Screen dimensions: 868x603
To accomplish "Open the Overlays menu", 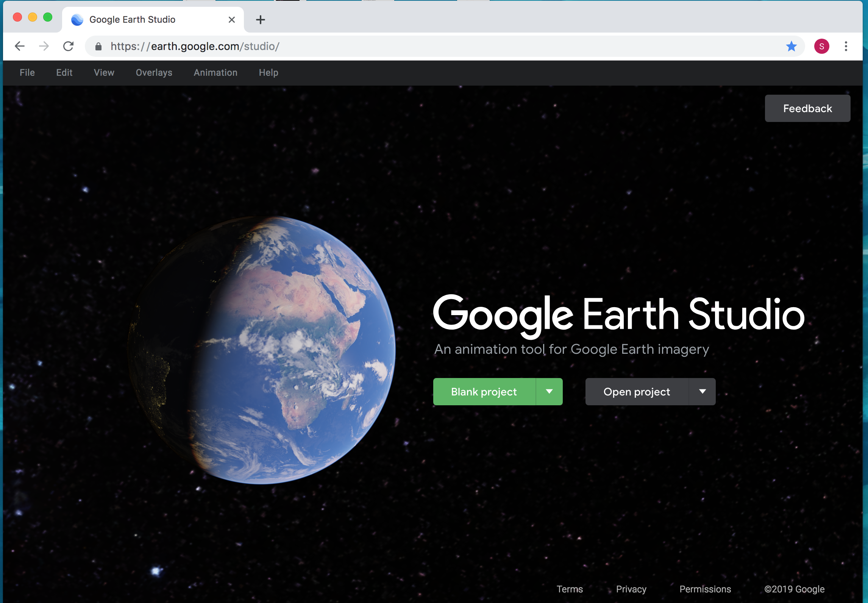I will 154,73.
